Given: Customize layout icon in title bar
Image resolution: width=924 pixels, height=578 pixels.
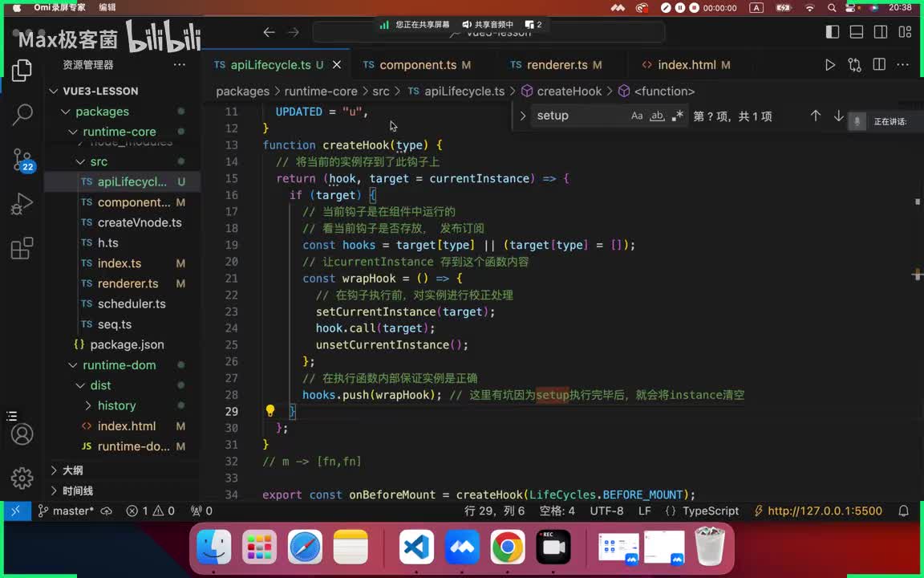Looking at the screenshot, I should [x=905, y=32].
